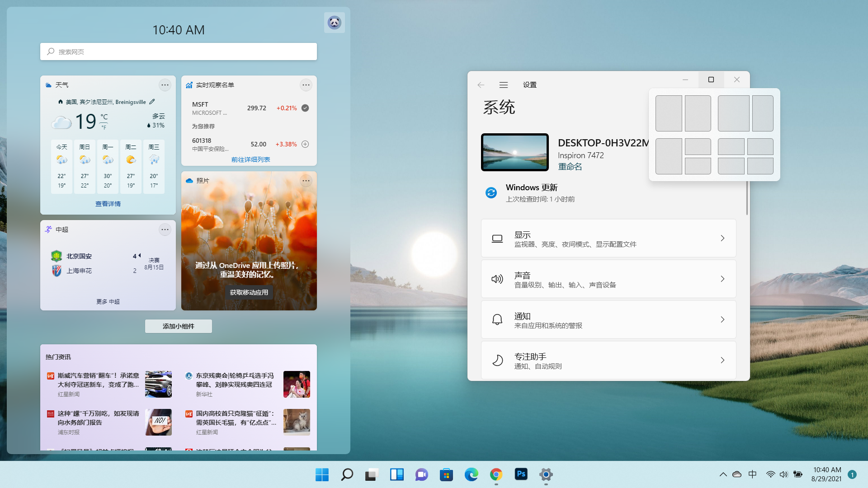Screen dimensions: 868x488
Task: Open Microsoft Edge from the taskbar
Action: point(471,475)
